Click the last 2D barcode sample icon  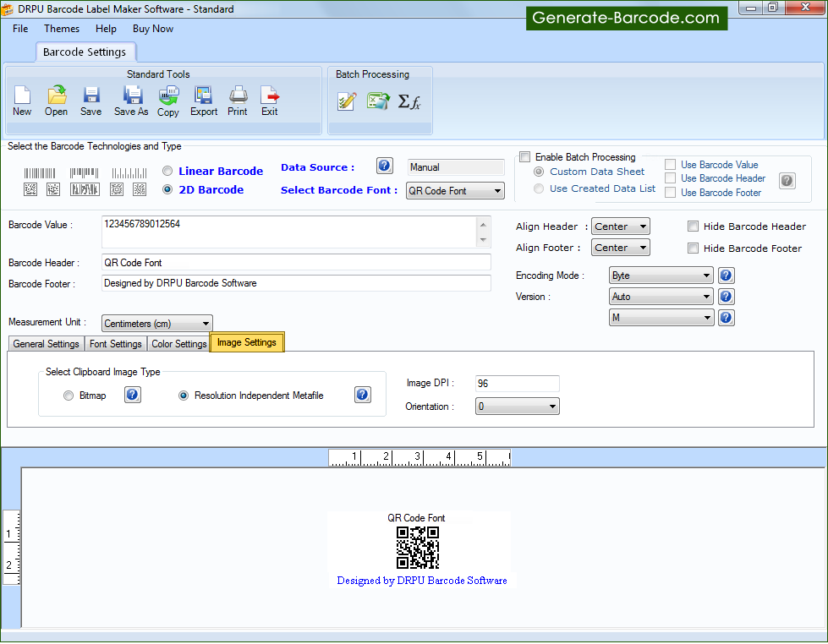pyautogui.click(x=140, y=189)
